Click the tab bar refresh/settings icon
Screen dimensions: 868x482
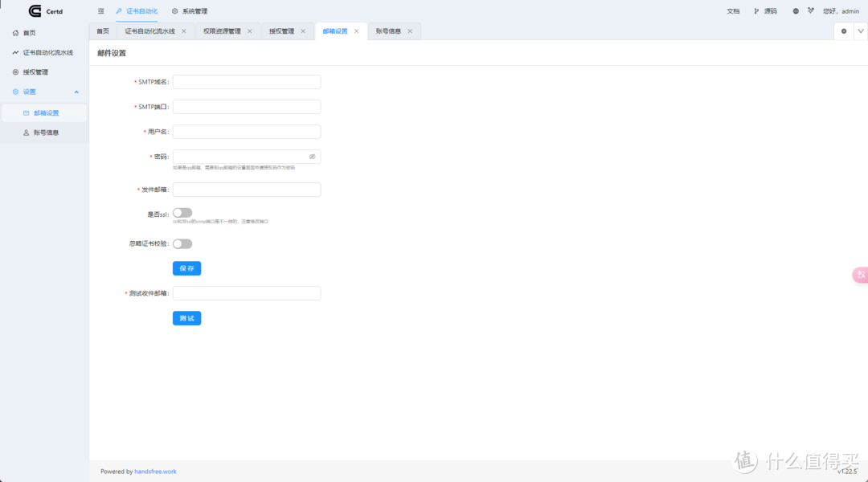tap(844, 31)
